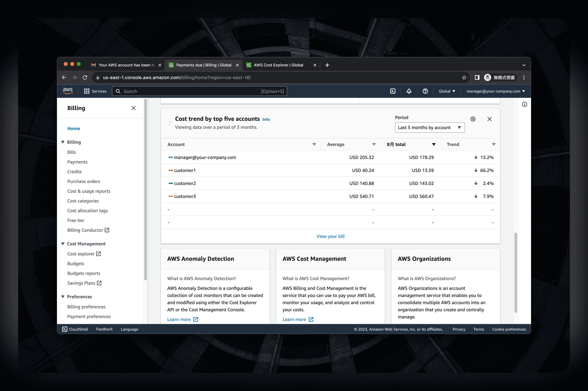Open the AWS logo home link
The image size is (588, 391).
(68, 91)
